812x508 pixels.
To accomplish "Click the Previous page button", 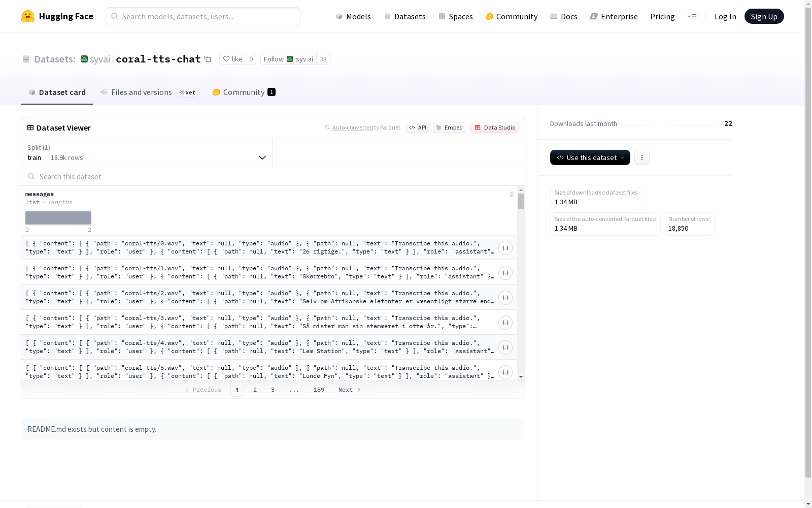I will (203, 390).
